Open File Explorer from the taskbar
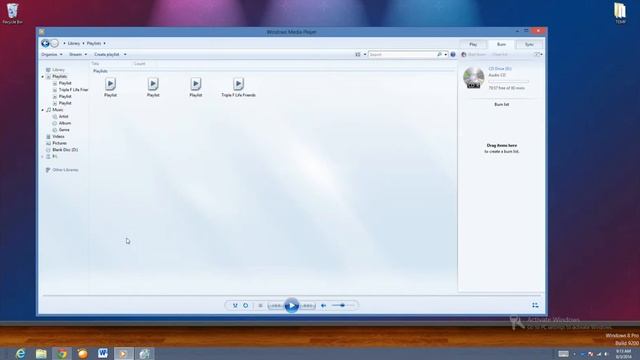The height and width of the screenshot is (360, 640). 41,353
